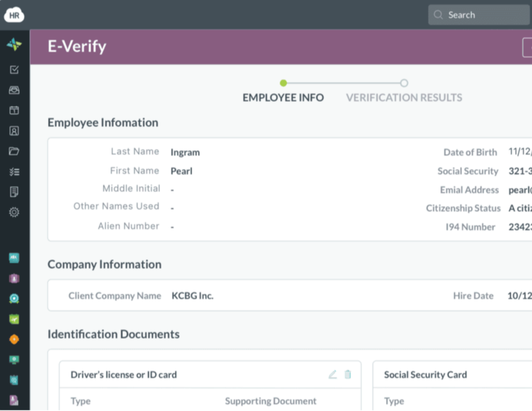Select the Employee Info step

[283, 97]
